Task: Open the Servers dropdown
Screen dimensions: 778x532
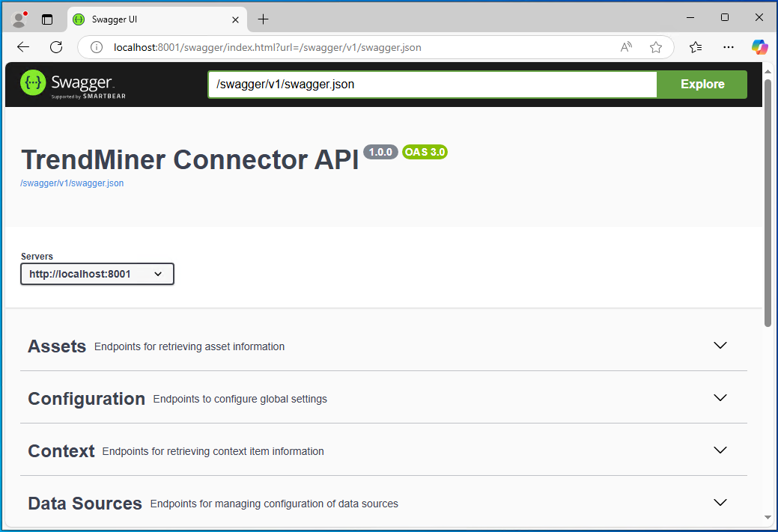Action: click(x=97, y=274)
